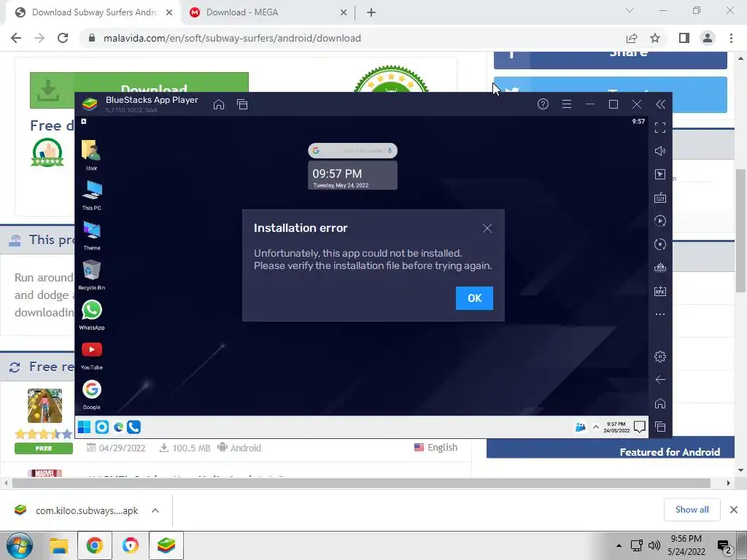Click OK in the Installation error dialog

pyautogui.click(x=474, y=298)
